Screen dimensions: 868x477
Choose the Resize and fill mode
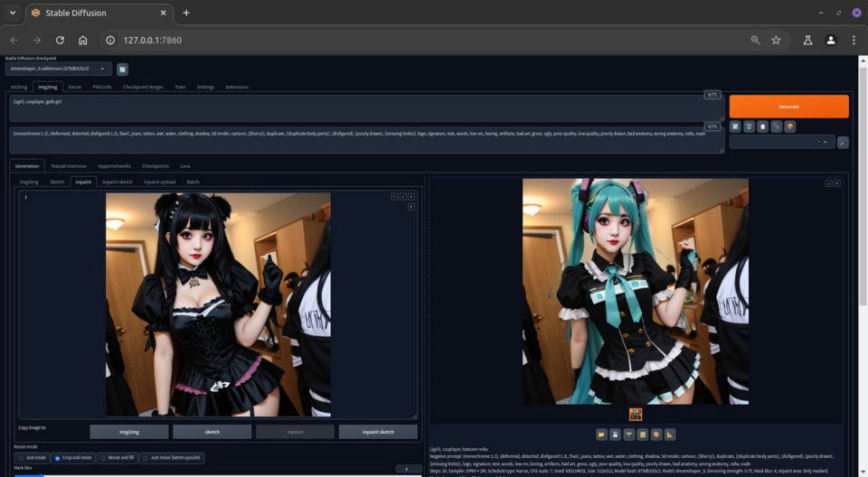point(117,458)
